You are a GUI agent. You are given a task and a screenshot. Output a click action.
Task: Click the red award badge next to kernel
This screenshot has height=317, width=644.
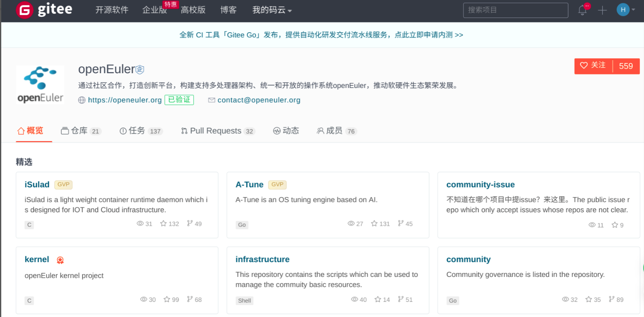(x=60, y=260)
